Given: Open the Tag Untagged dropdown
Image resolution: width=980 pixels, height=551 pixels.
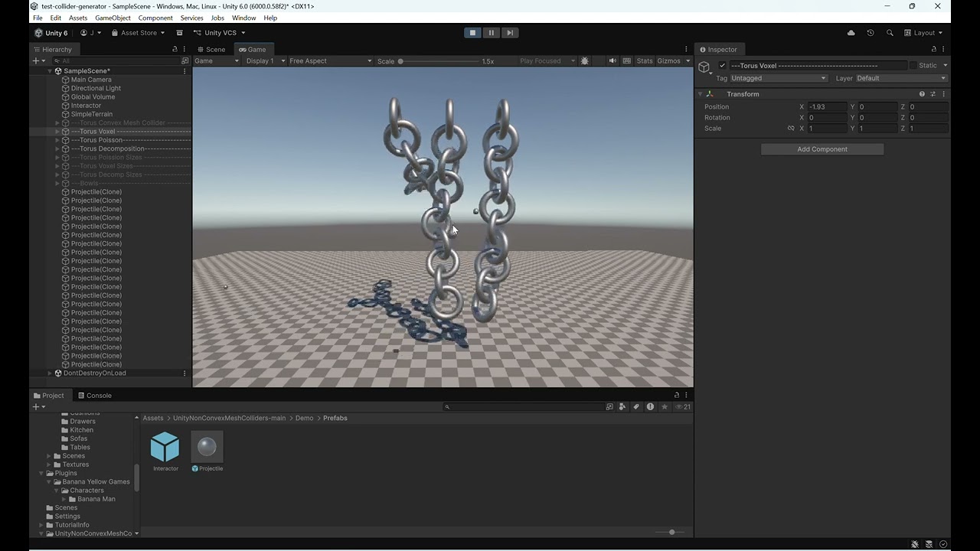Looking at the screenshot, I should tap(779, 78).
